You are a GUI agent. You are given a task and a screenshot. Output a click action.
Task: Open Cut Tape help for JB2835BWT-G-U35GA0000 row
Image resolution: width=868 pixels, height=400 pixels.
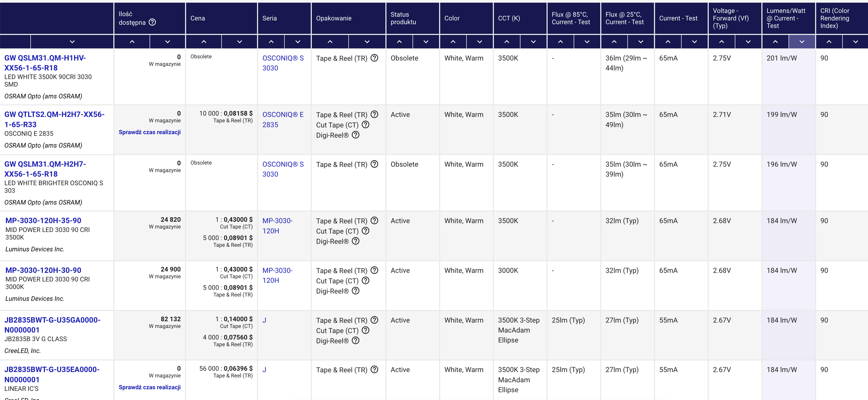(x=366, y=330)
